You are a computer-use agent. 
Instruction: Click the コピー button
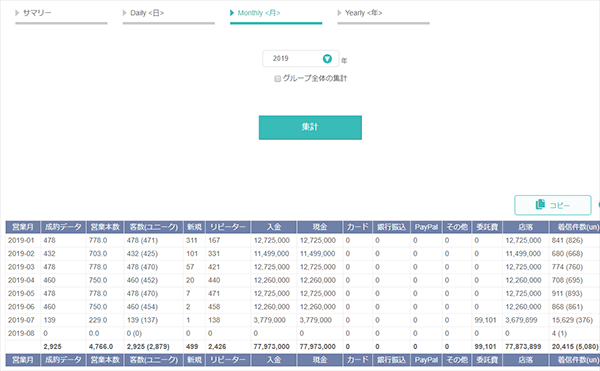pyautogui.click(x=553, y=205)
